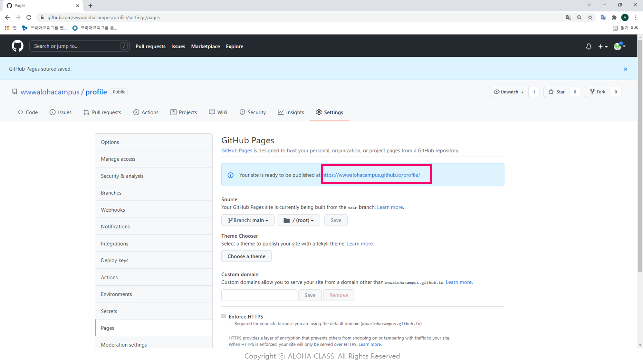Open the Chrome three-dot menu
Image resolution: width=643 pixels, height=364 pixels.
(x=636, y=17)
